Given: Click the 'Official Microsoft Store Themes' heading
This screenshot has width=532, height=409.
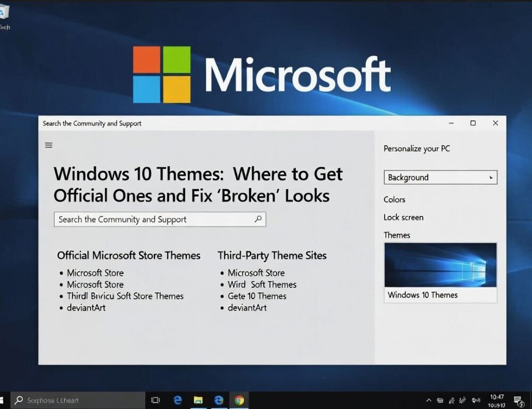Looking at the screenshot, I should point(129,256).
